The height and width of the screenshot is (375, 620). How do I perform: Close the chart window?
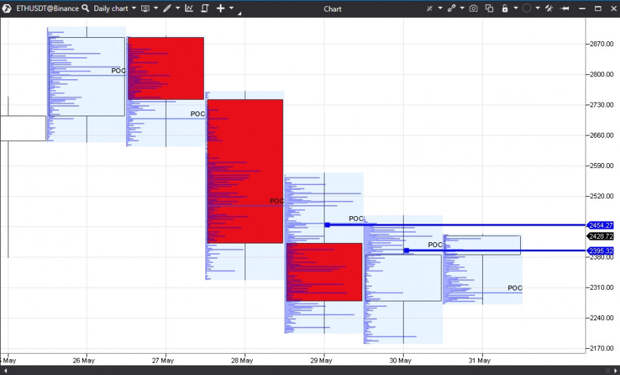tap(613, 8)
